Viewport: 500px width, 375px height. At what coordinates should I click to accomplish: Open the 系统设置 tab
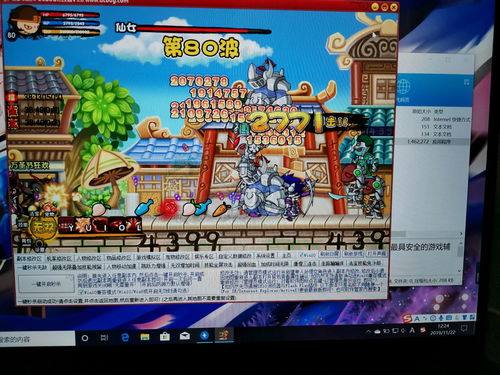click(265, 256)
